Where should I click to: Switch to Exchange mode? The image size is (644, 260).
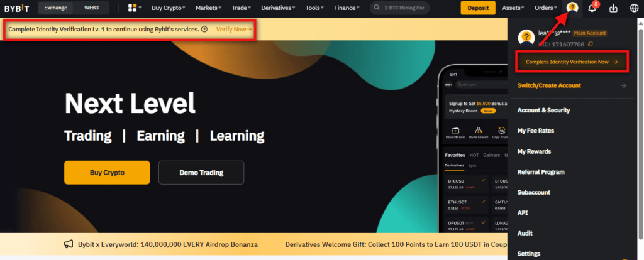(x=55, y=8)
